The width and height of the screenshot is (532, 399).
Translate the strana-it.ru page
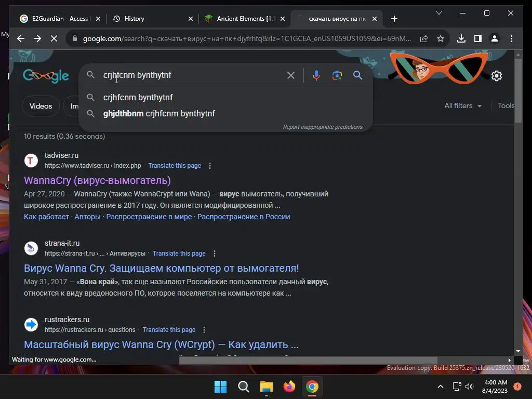[179, 254]
